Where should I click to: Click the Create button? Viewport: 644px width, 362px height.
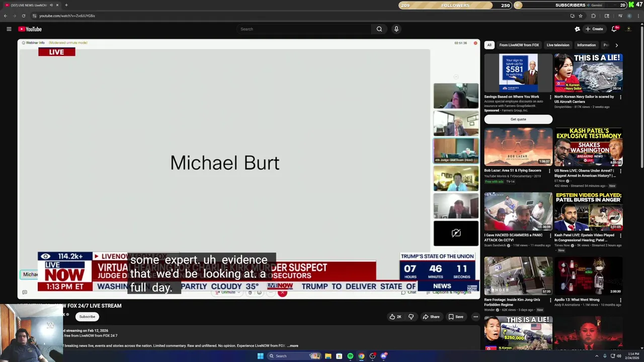(594, 29)
